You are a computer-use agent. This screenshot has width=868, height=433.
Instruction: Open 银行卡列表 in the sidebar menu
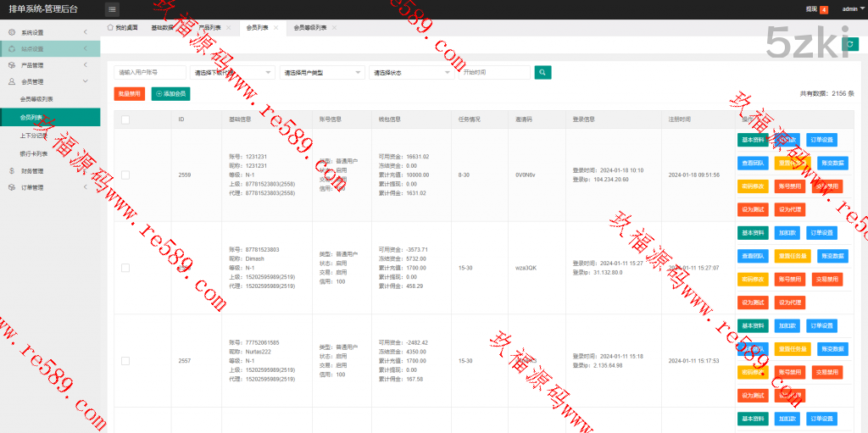coord(34,153)
